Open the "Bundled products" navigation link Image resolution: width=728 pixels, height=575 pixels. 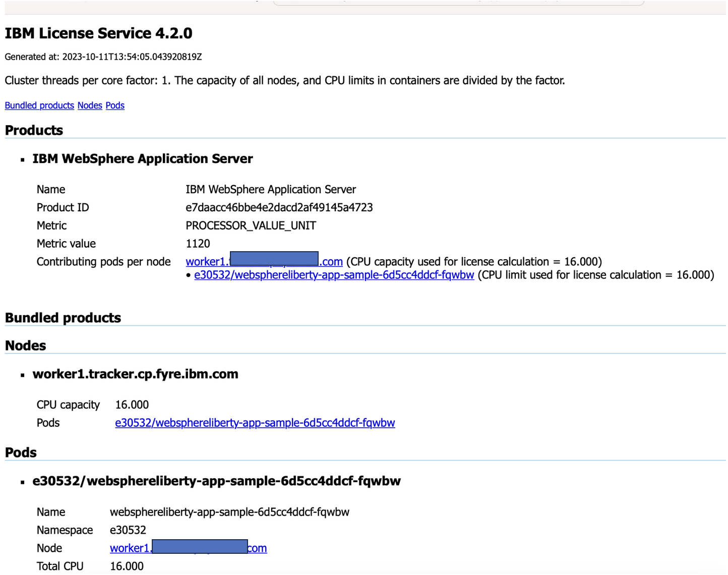(x=39, y=105)
